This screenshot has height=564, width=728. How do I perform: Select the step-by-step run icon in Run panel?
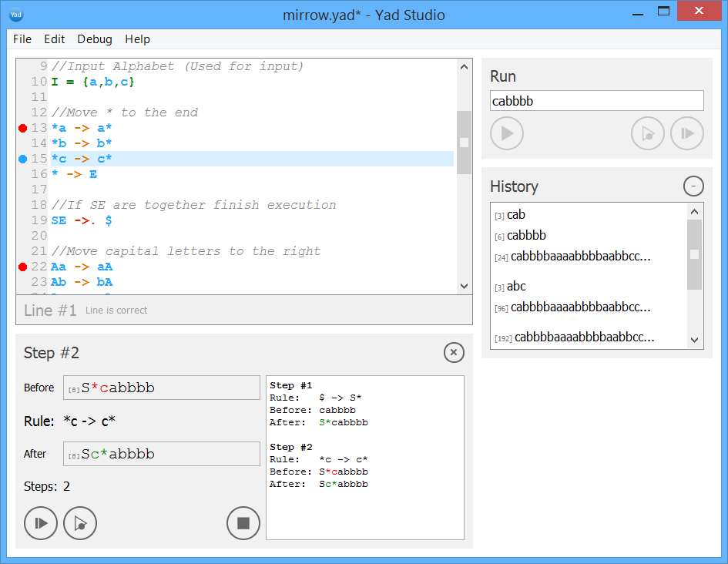(686, 133)
